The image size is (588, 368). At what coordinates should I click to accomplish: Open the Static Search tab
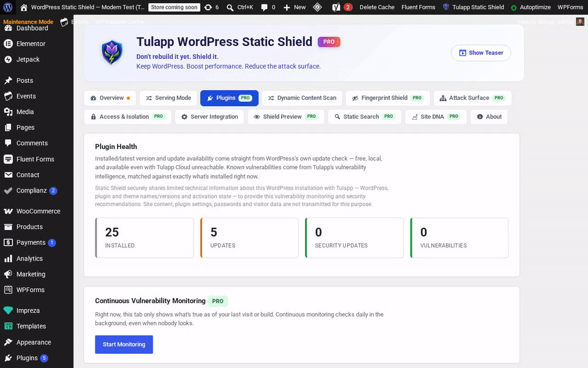click(364, 117)
